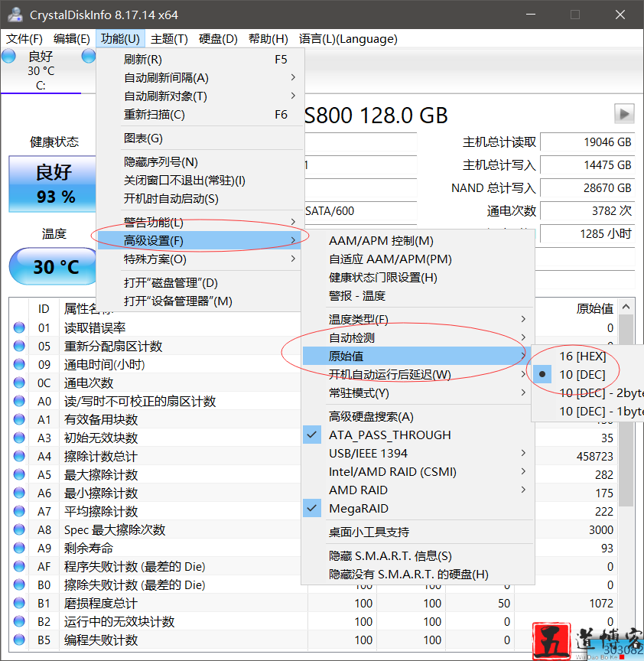Click the status icon for 重新分配扇区计数
Image resolution: width=644 pixels, height=661 pixels.
tap(19, 346)
